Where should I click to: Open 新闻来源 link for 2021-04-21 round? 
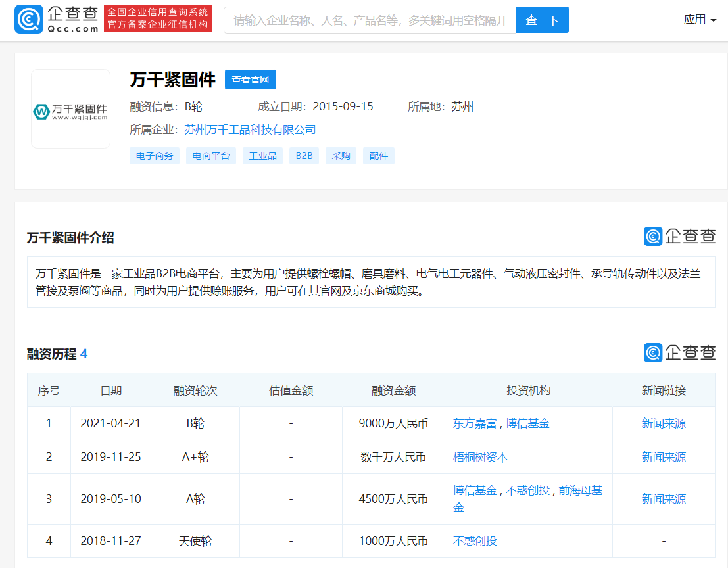pos(664,423)
